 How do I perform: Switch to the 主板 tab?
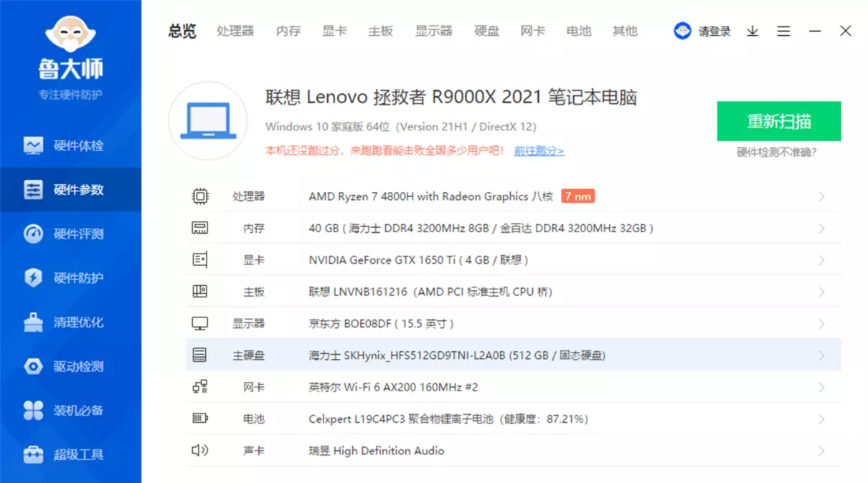(381, 31)
